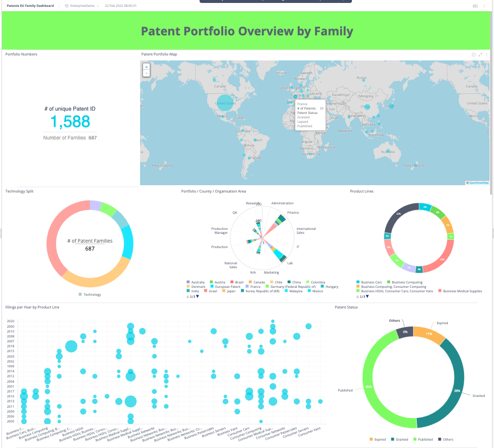Click the Administration label on the polar chart
The height and width of the screenshot is (448, 494).
282,203
